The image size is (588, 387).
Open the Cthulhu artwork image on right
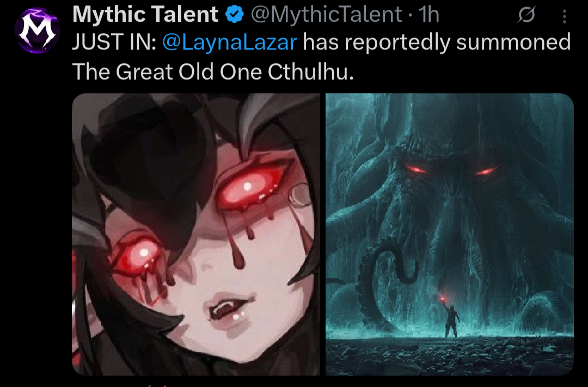(449, 234)
